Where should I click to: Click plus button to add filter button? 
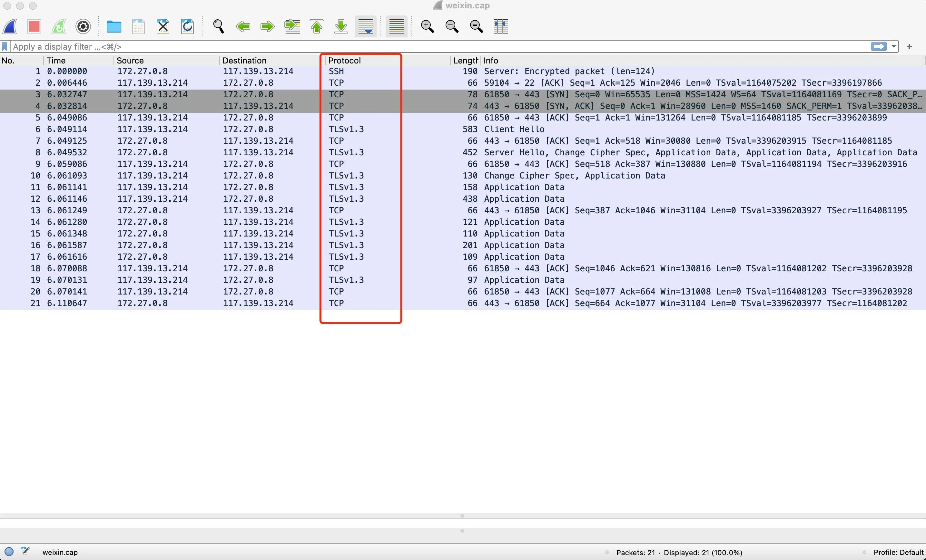(909, 47)
